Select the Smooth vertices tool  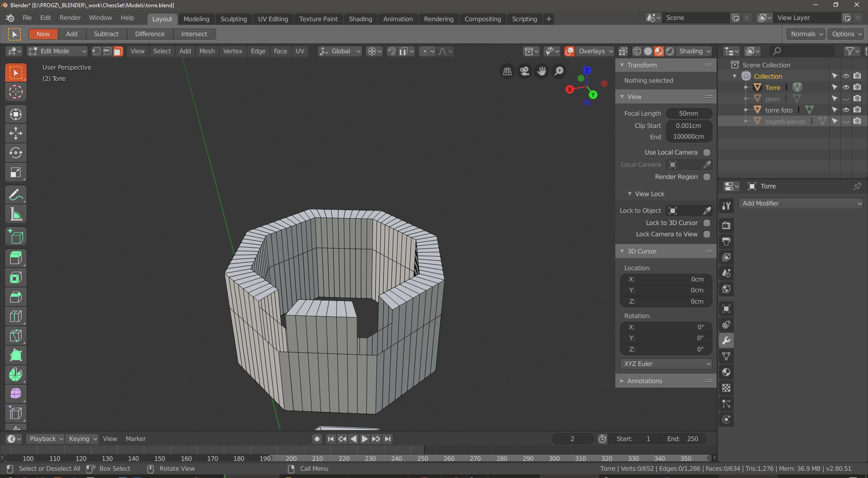coord(16,394)
